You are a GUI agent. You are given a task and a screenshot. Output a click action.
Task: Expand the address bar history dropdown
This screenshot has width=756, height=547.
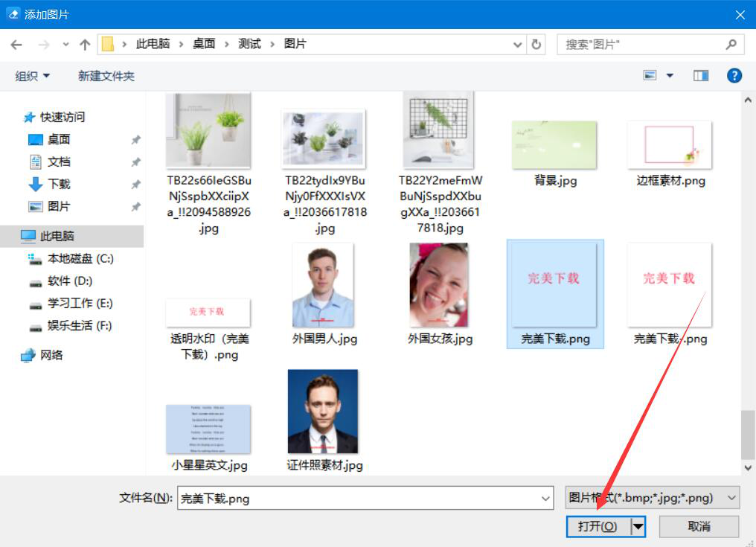[517, 45]
